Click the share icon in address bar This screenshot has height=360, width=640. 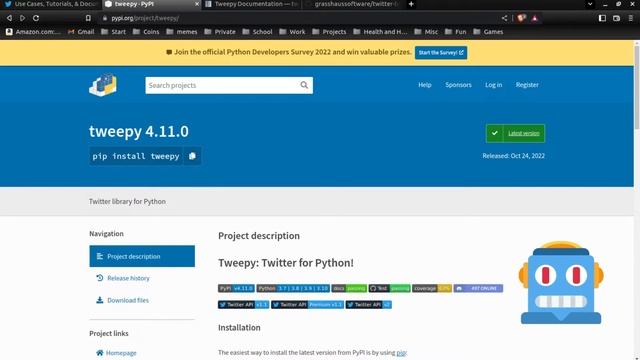504,18
